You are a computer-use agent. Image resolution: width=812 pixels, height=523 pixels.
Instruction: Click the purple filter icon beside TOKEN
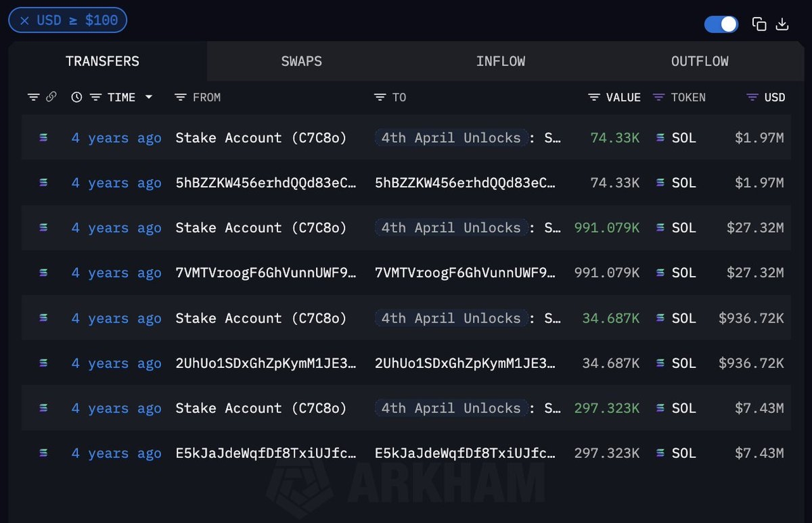[x=658, y=97]
